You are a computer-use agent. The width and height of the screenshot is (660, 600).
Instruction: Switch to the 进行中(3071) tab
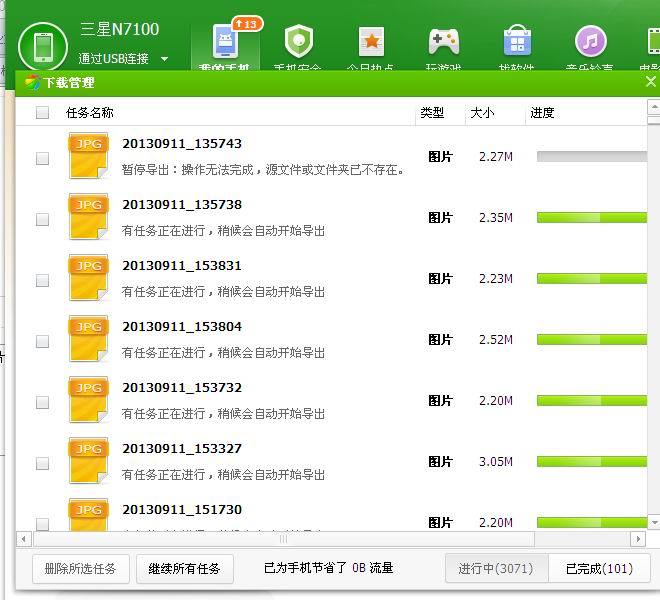click(496, 568)
